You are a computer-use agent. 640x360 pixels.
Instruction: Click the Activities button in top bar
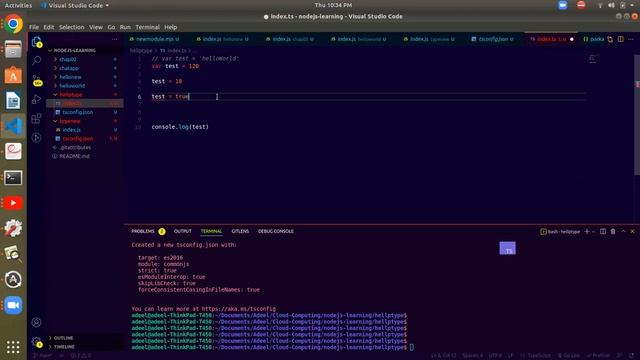click(18, 5)
